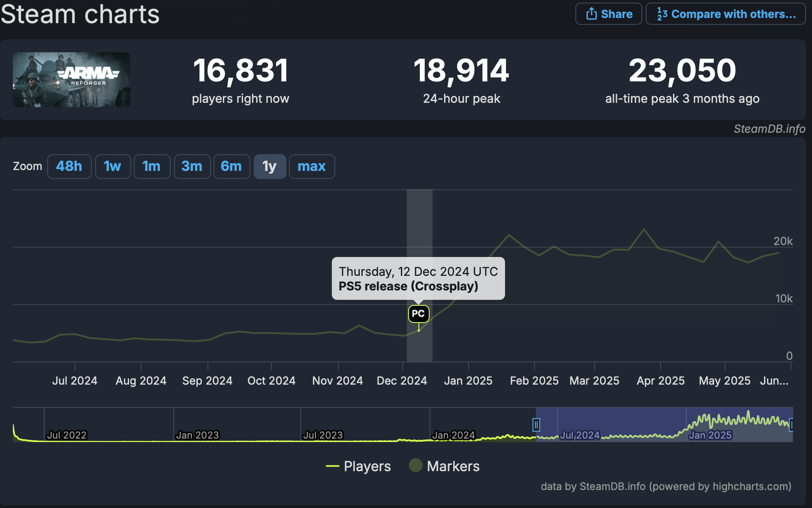Set chart zoom to 1w
812x508 pixels.
point(113,166)
